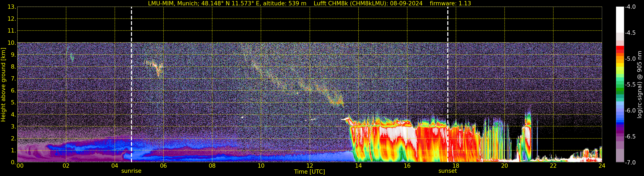Click 'altitude: 539 m' in the title
Screen dimensions: 644x176
point(285,3)
